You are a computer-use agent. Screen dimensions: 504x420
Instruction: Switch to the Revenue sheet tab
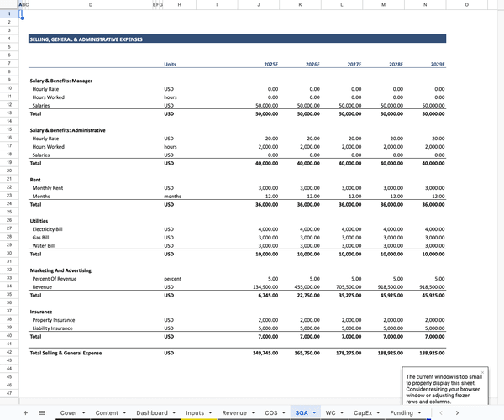234,413
